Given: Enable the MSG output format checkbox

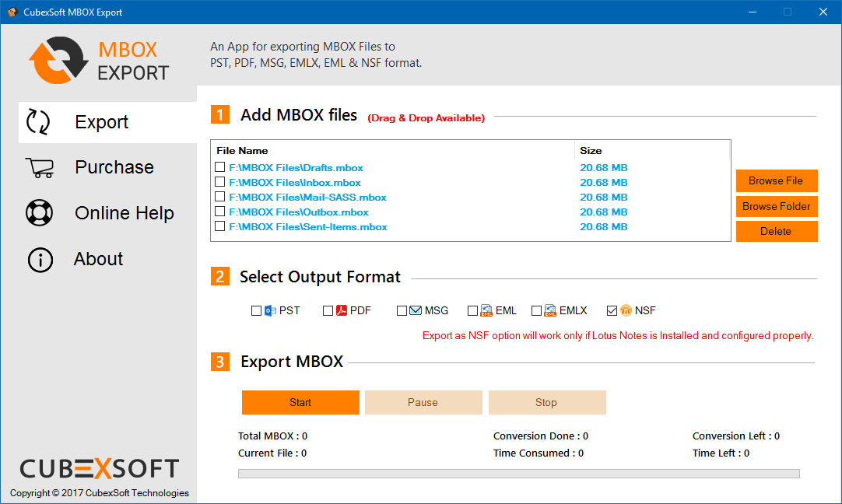Looking at the screenshot, I should click(x=402, y=311).
